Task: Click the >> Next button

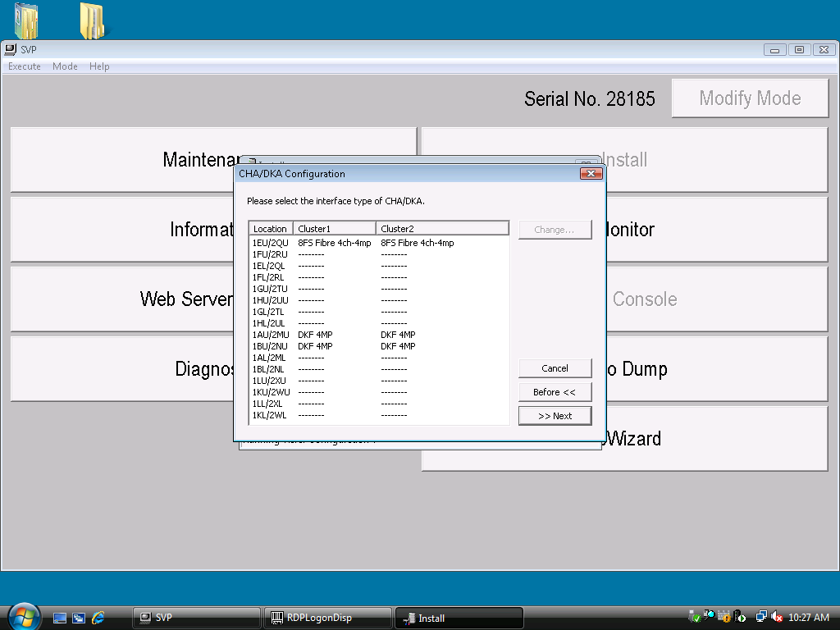Action: pyautogui.click(x=555, y=416)
